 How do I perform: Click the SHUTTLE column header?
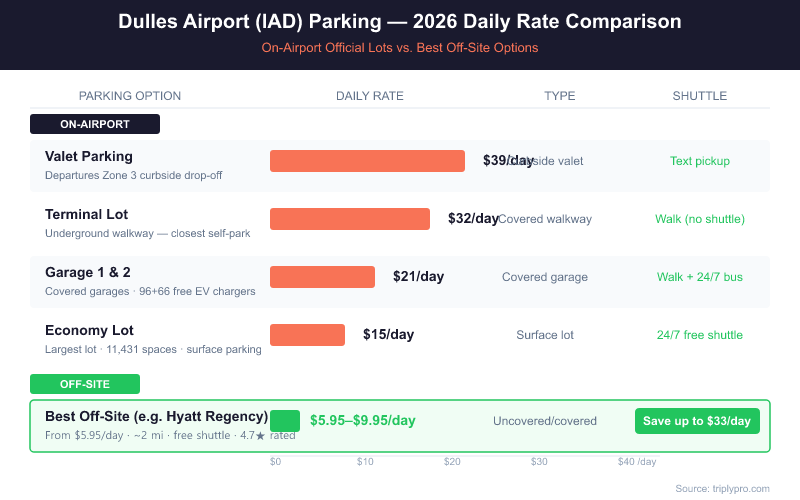[x=700, y=96]
